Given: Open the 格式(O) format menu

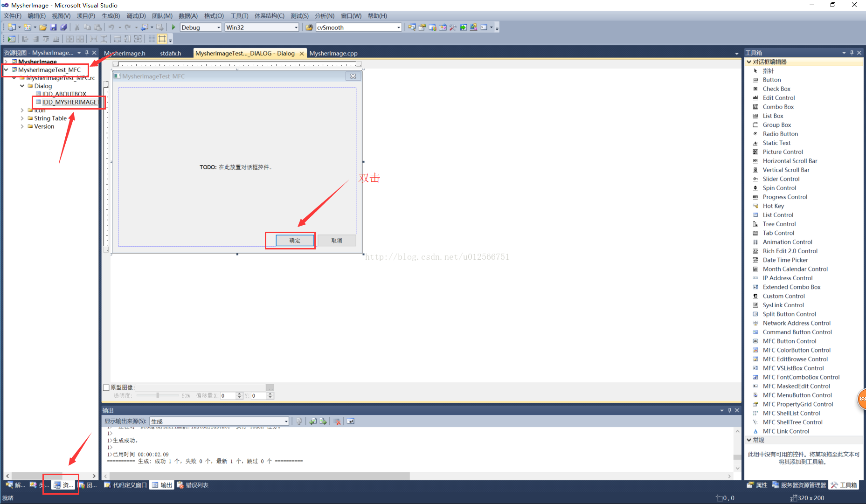Looking at the screenshot, I should (x=214, y=16).
